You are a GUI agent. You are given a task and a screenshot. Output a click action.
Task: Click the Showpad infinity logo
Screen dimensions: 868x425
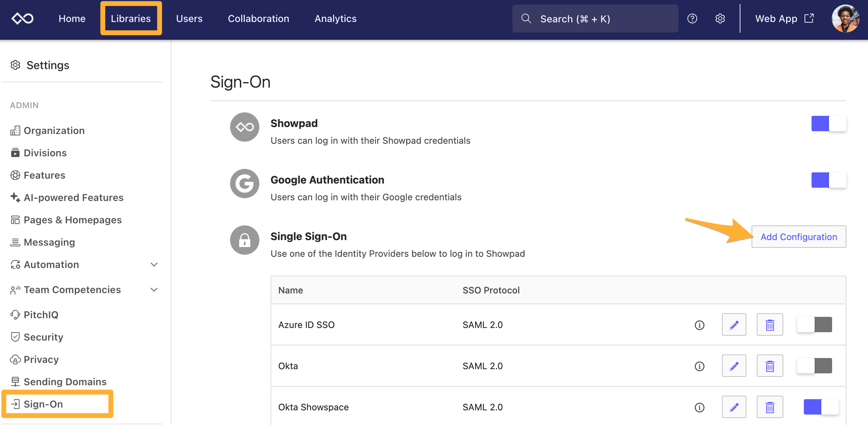click(22, 18)
